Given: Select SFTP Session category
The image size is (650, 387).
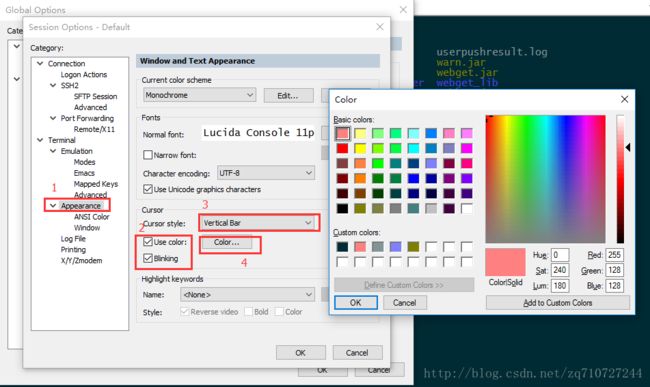Looking at the screenshot, I should coord(95,97).
